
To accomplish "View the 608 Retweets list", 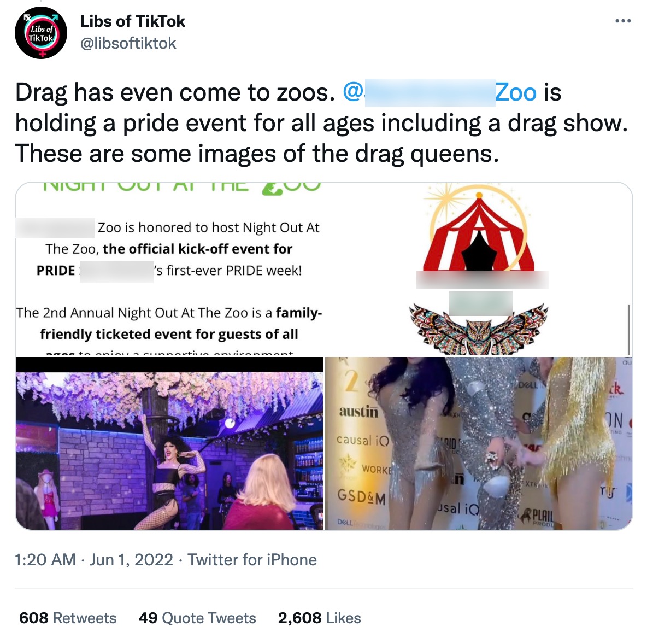I will click(x=68, y=618).
